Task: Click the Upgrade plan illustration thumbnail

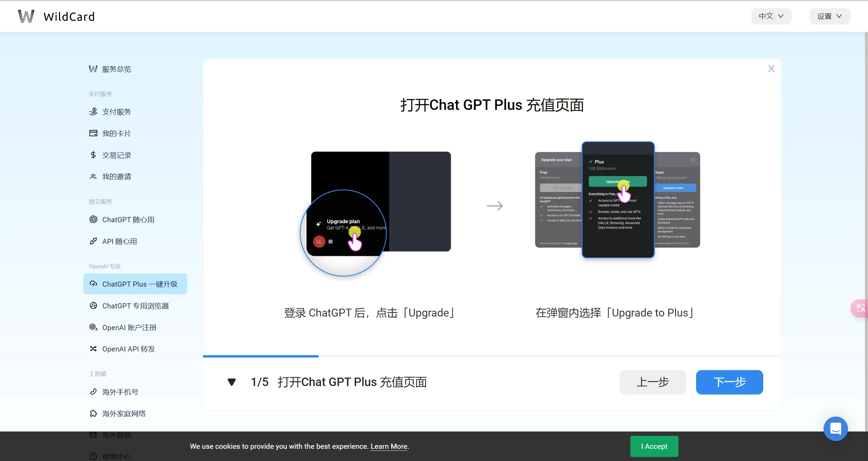Action: [x=376, y=214]
